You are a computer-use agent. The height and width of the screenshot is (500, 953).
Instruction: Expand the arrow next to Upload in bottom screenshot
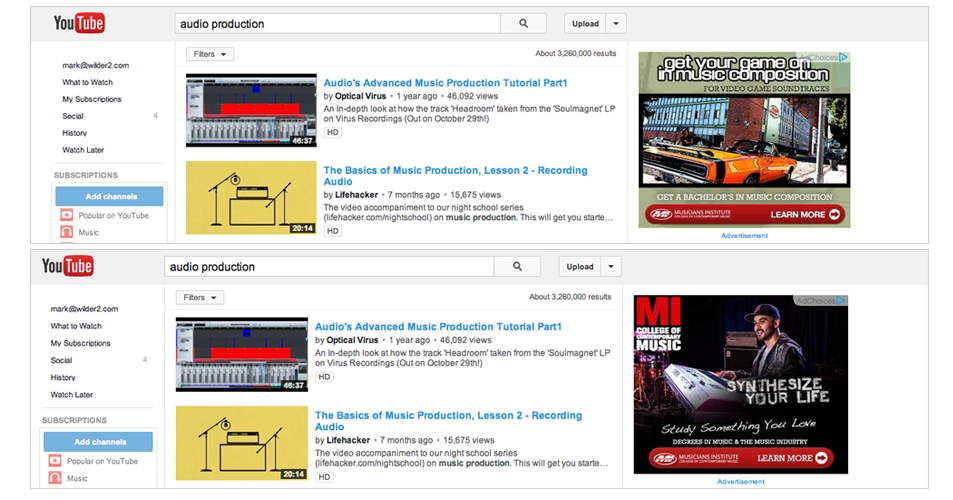611,266
